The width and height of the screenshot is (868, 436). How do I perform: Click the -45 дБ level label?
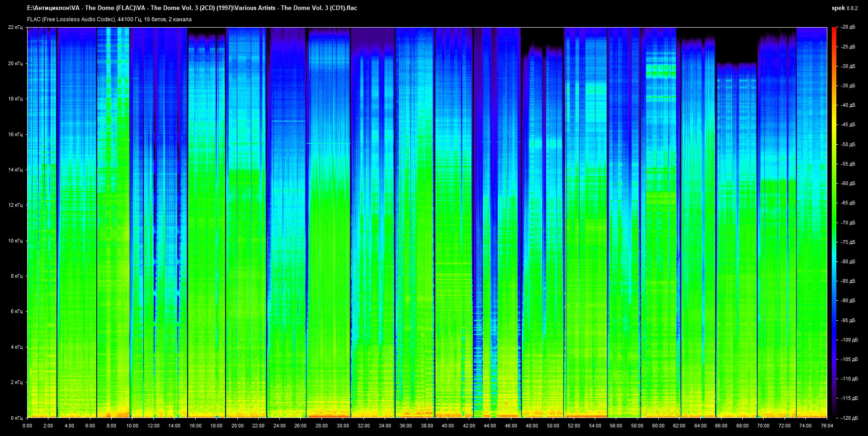pyautogui.click(x=848, y=124)
